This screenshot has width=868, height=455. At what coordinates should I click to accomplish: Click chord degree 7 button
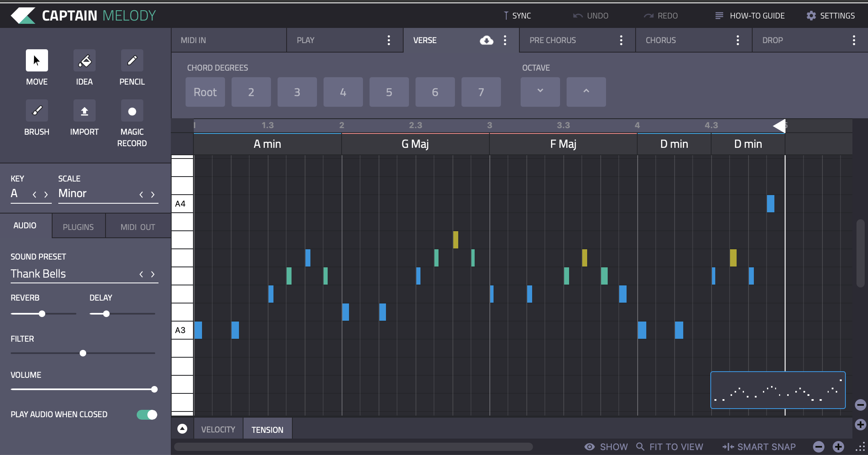click(481, 92)
